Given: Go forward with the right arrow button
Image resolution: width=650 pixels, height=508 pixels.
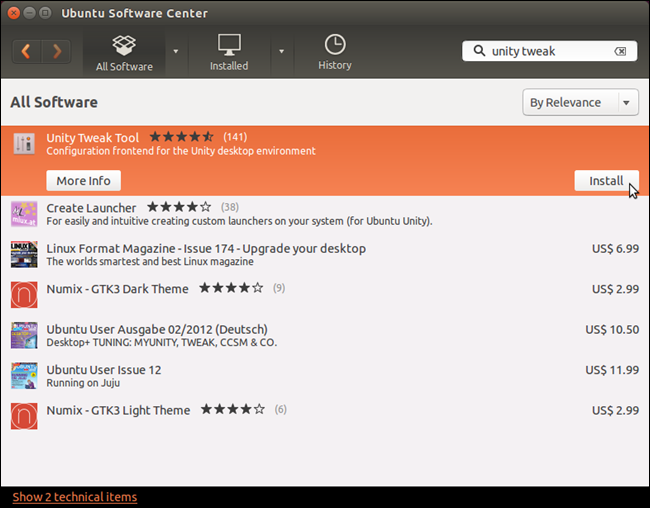Looking at the screenshot, I should [56, 51].
